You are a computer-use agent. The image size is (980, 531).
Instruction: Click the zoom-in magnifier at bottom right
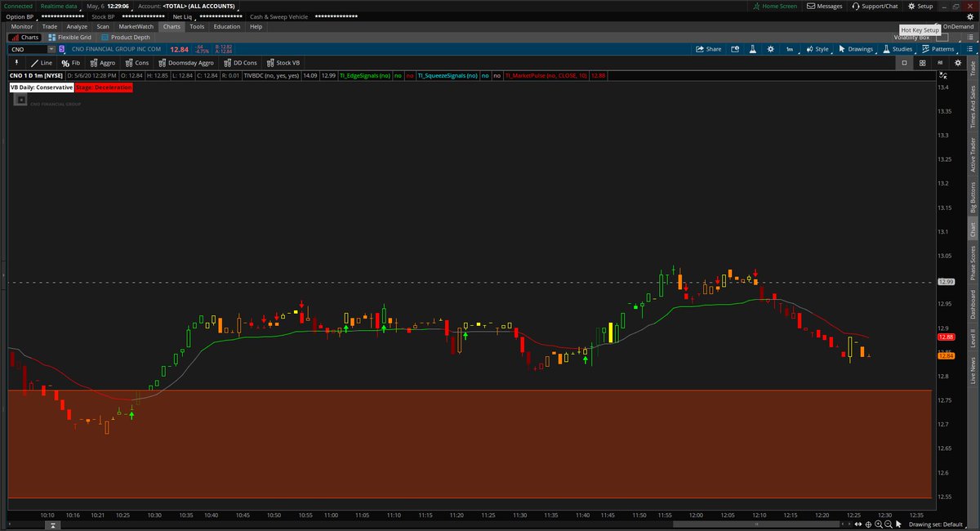pyautogui.click(x=878, y=524)
